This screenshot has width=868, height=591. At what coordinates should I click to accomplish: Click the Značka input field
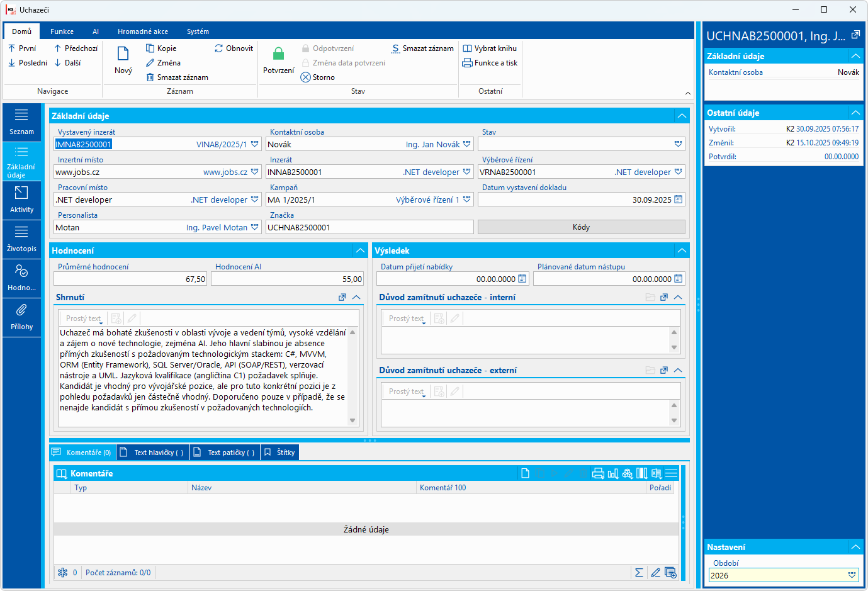[x=369, y=227]
